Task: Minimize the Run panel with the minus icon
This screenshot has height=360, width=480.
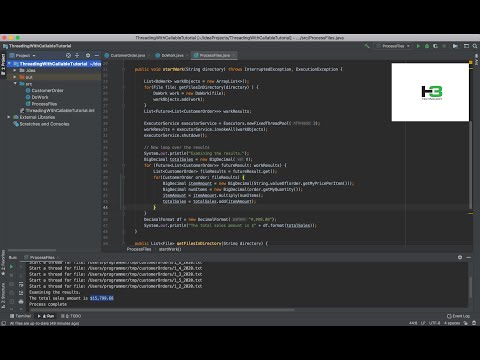Action: coord(469,257)
